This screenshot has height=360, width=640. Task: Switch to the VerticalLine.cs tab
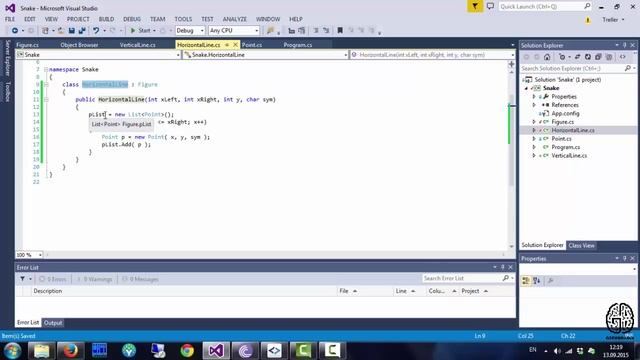138,45
